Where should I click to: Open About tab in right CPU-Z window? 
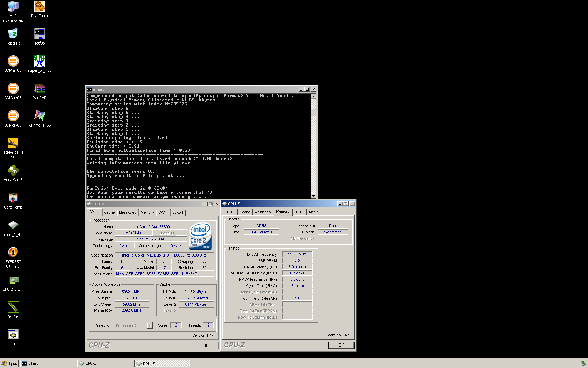click(x=314, y=212)
